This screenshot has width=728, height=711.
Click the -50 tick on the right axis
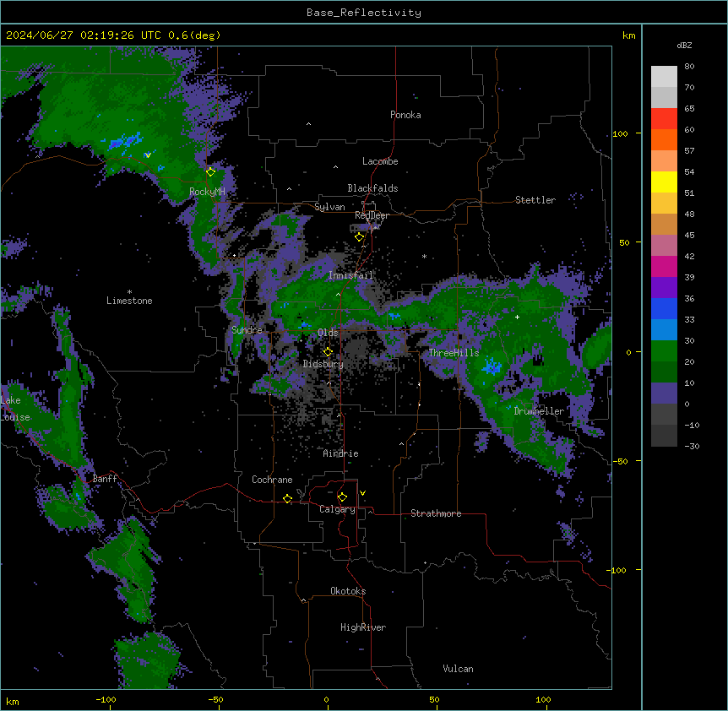(620, 461)
